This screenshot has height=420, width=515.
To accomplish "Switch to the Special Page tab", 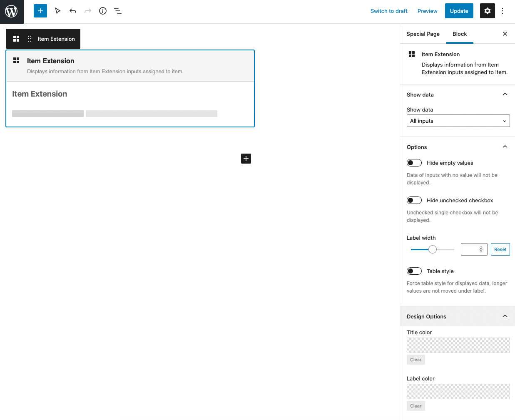I will point(423,34).
